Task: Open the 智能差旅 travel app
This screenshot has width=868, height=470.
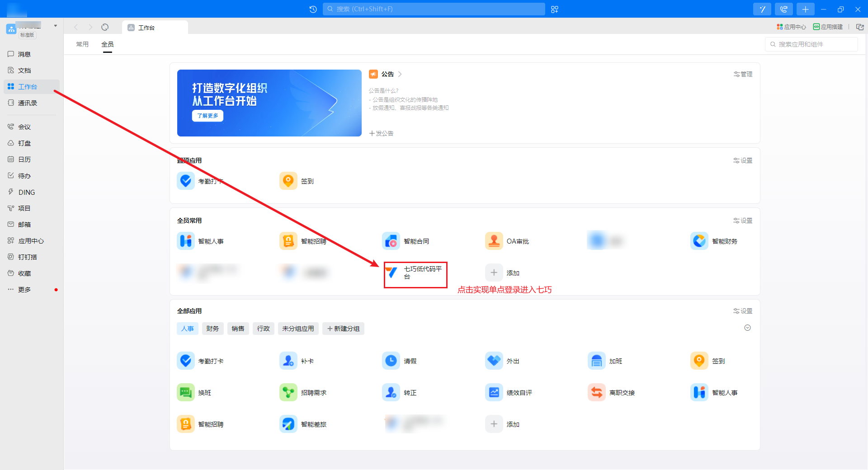Action: pos(288,424)
